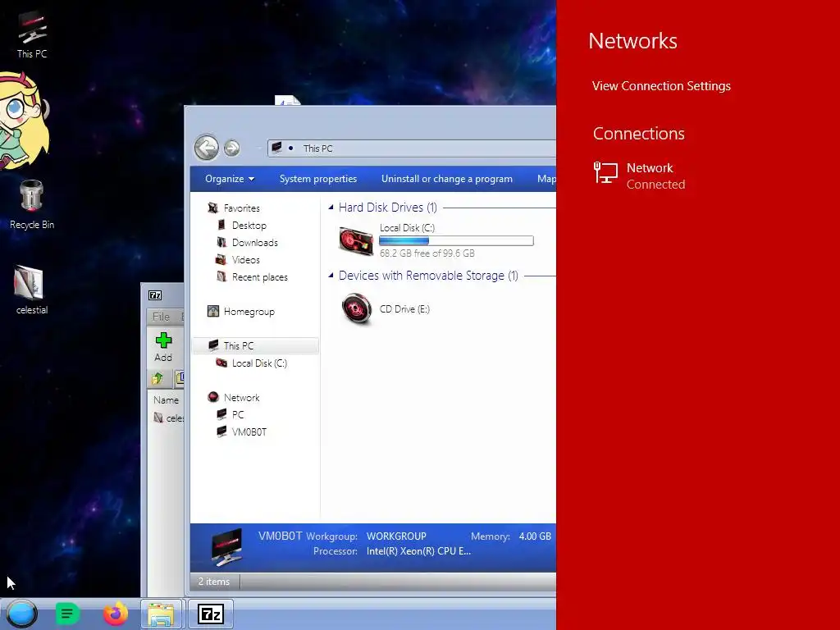
Task: Select Downloads under Favorites
Action: (x=255, y=243)
